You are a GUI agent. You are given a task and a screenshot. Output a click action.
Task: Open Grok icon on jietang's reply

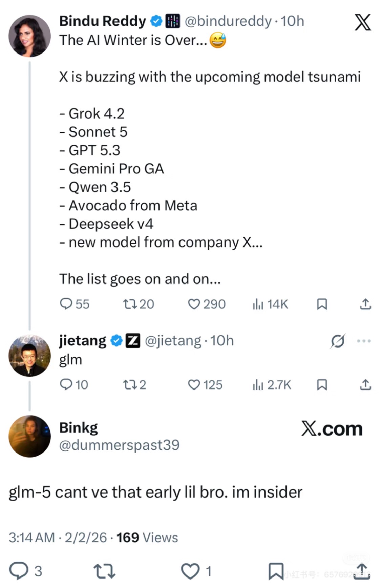(337, 341)
